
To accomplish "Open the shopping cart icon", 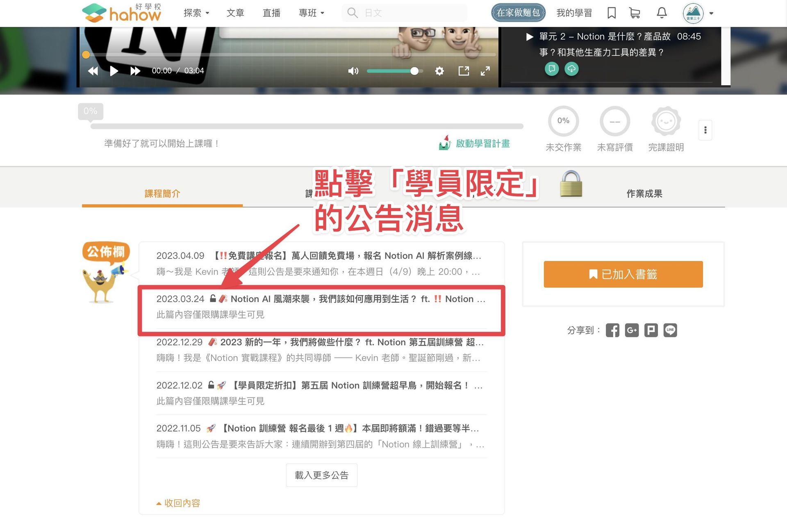I will [x=635, y=13].
